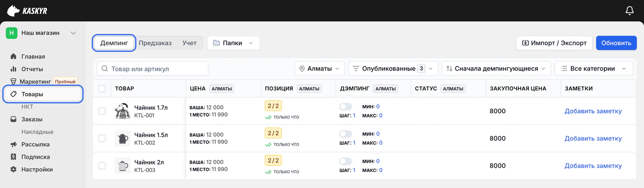This screenshot has height=188, width=644.
Task: Open the notifications bell
Action: point(630,10)
